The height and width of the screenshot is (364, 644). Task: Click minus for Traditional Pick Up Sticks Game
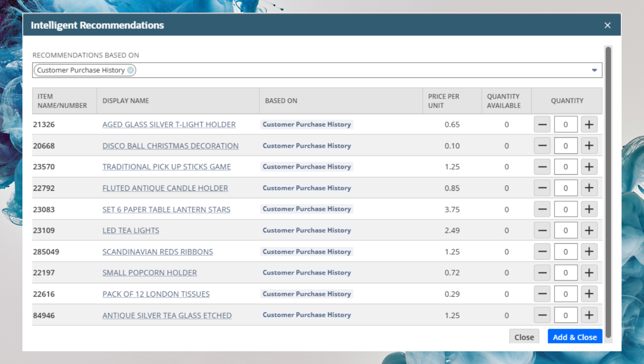coord(542,167)
